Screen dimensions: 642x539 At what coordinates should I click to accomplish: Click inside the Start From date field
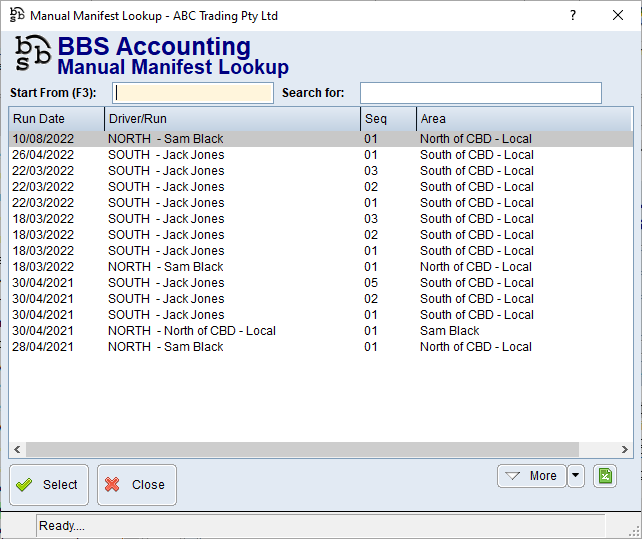point(193,93)
